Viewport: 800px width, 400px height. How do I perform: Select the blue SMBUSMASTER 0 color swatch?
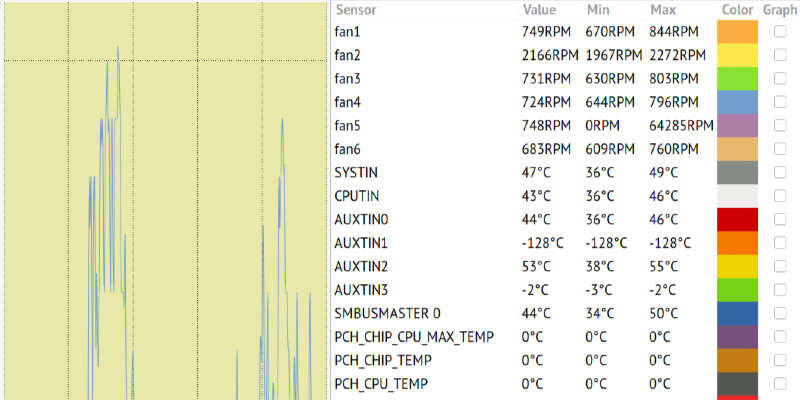tap(738, 313)
